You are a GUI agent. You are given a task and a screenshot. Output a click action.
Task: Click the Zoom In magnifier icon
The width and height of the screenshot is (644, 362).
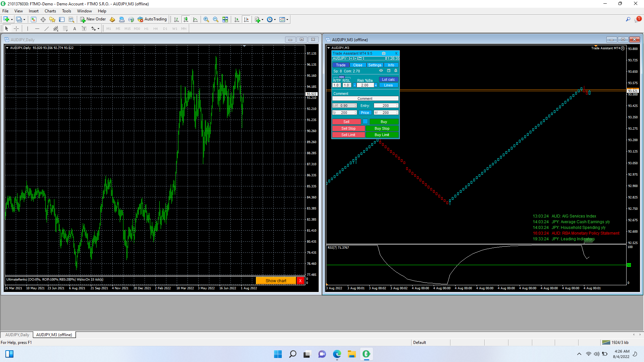(206, 19)
